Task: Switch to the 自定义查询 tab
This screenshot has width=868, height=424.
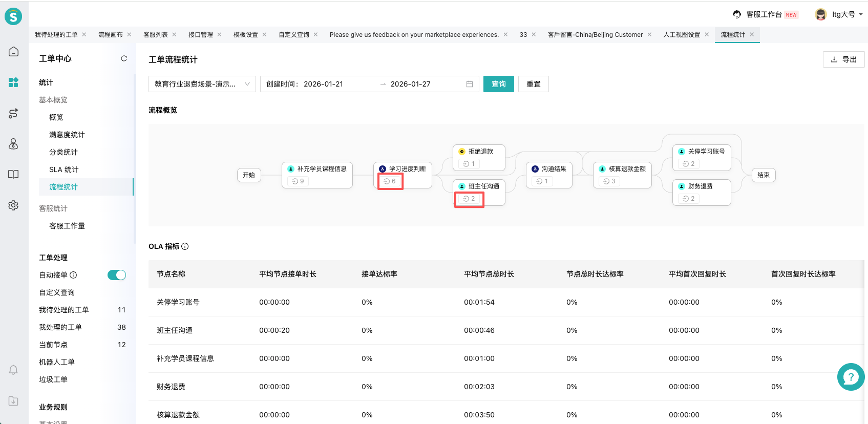Action: (293, 35)
